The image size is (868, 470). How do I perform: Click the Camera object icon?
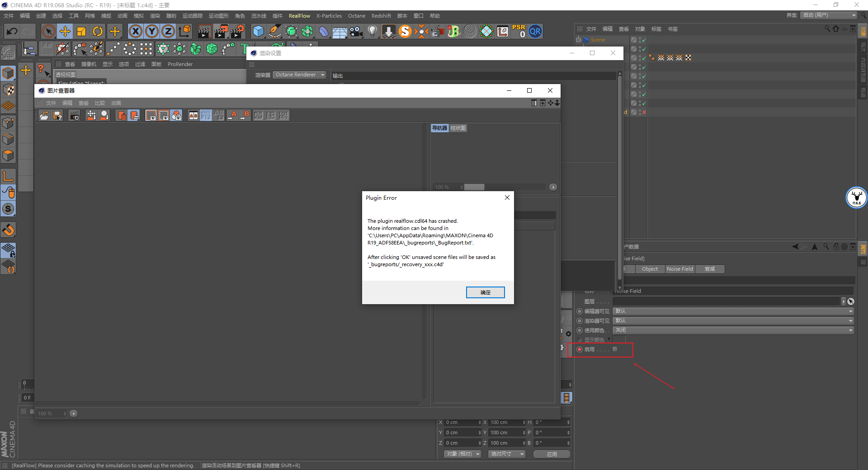point(356,31)
